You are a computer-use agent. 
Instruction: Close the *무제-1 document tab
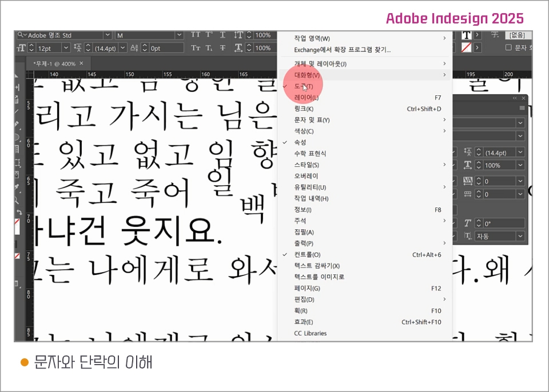tap(81, 63)
